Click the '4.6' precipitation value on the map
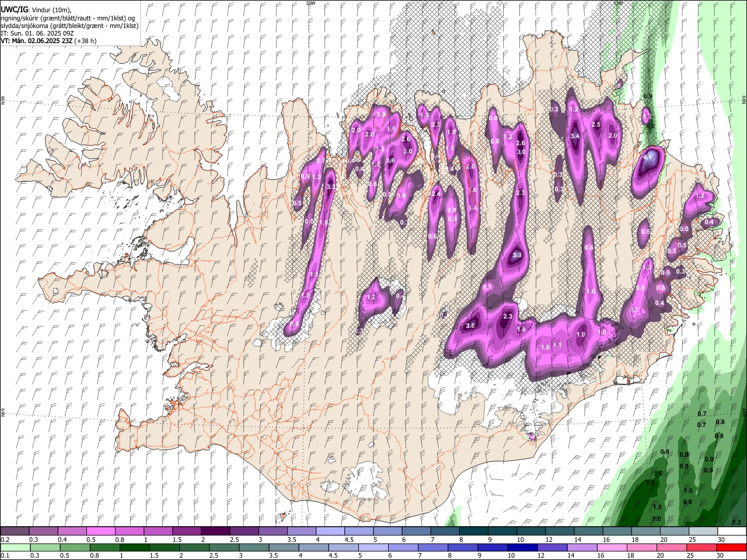This screenshot has height=560, width=747. pyautogui.click(x=647, y=157)
